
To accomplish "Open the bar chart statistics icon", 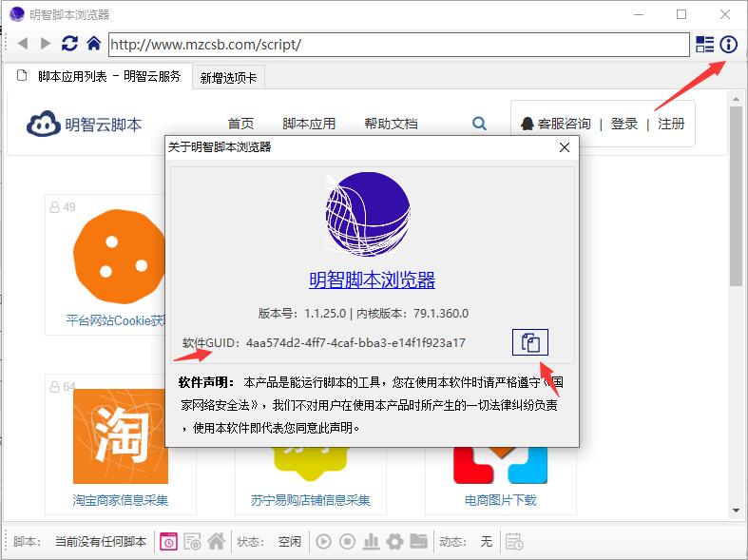I will click(x=371, y=541).
